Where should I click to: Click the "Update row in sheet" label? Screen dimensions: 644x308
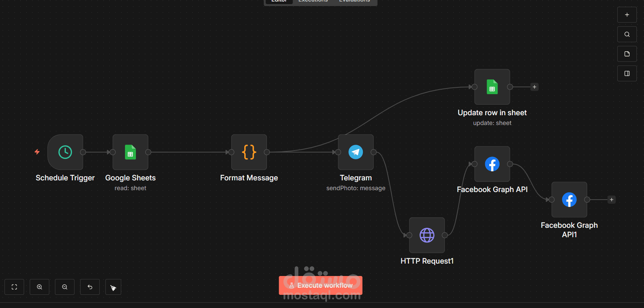(492, 113)
